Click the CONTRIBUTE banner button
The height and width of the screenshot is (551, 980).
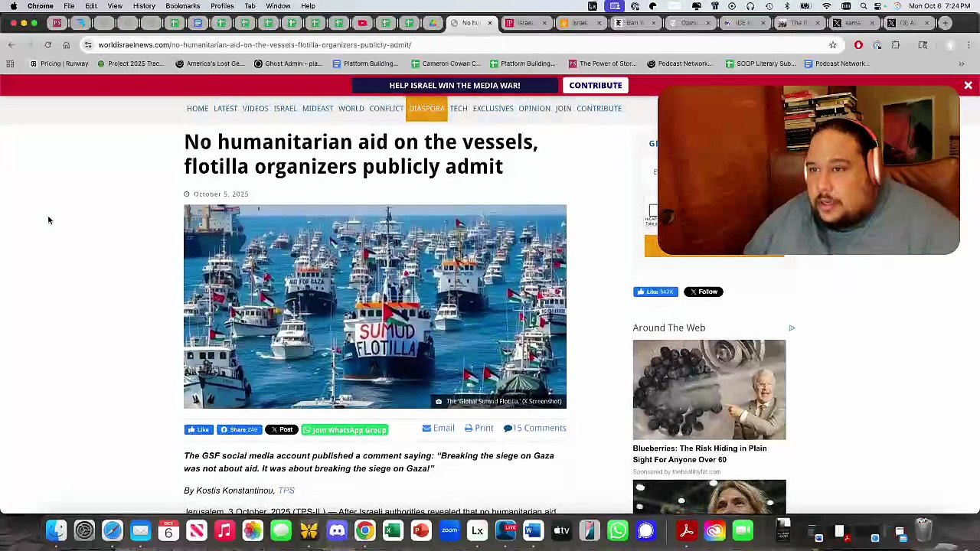[596, 86]
